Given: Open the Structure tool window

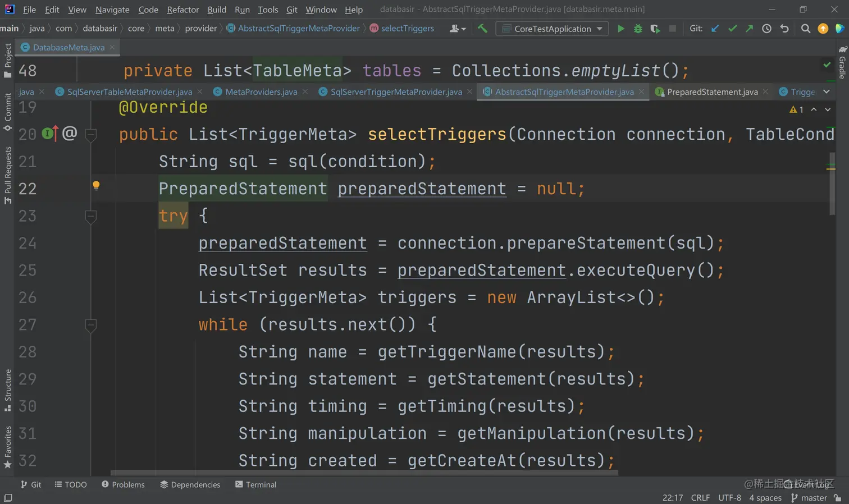Looking at the screenshot, I should pyautogui.click(x=7, y=390).
